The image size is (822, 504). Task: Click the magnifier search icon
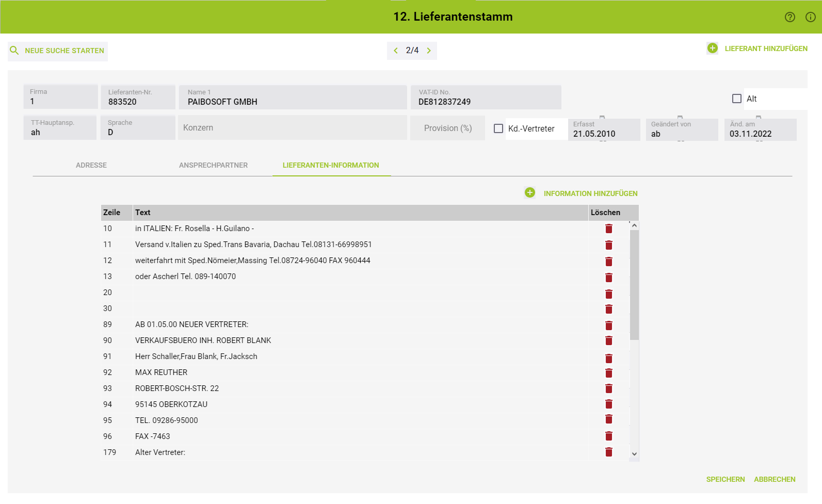14,51
